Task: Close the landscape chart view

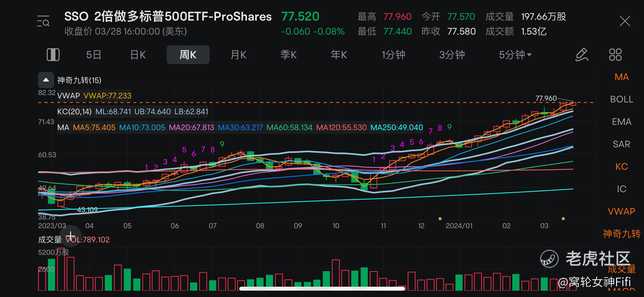Action: (625, 21)
